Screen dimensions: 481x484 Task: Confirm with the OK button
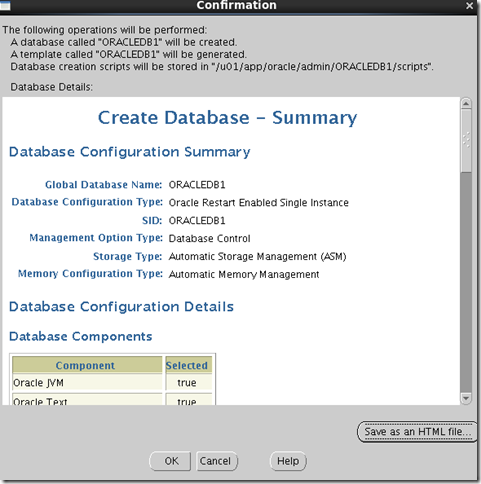(170, 461)
